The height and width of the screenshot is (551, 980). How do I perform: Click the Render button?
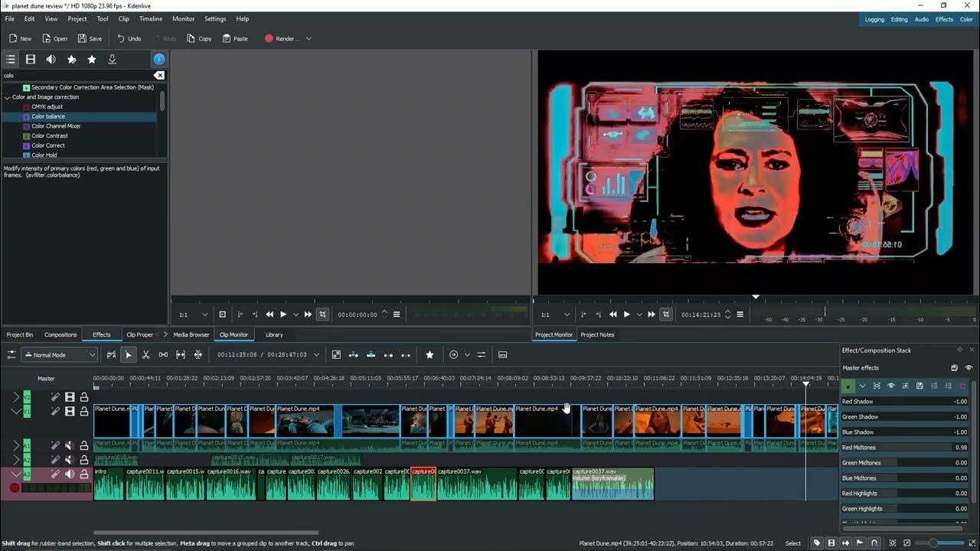click(281, 38)
